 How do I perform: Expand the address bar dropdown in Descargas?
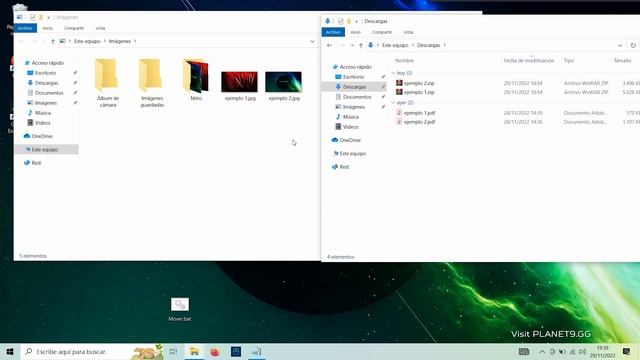(620, 45)
